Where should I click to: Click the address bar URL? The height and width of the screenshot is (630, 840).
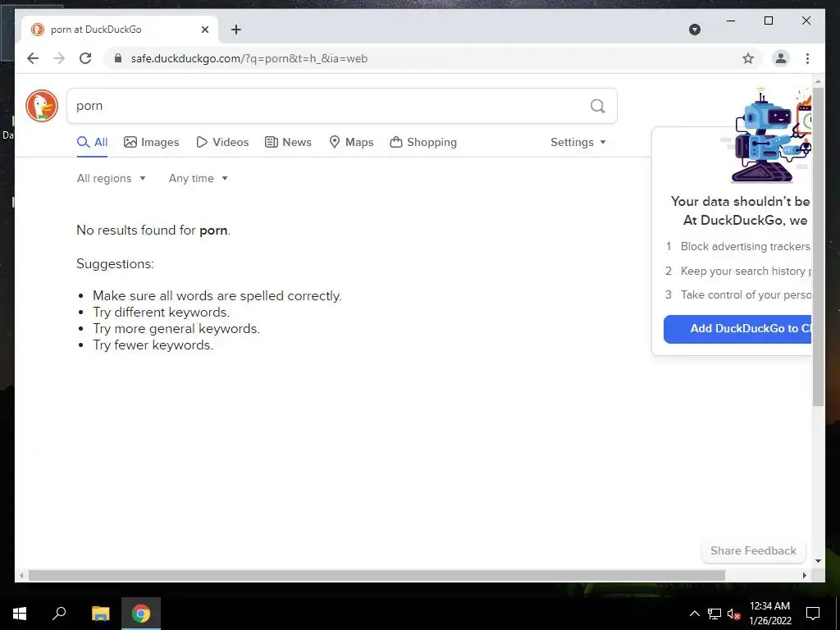[x=249, y=58]
